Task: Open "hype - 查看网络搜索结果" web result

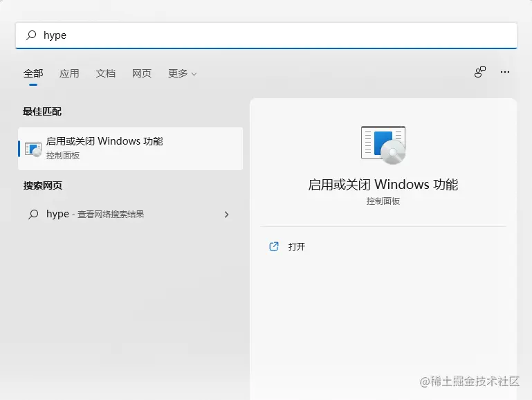Action: coord(130,214)
